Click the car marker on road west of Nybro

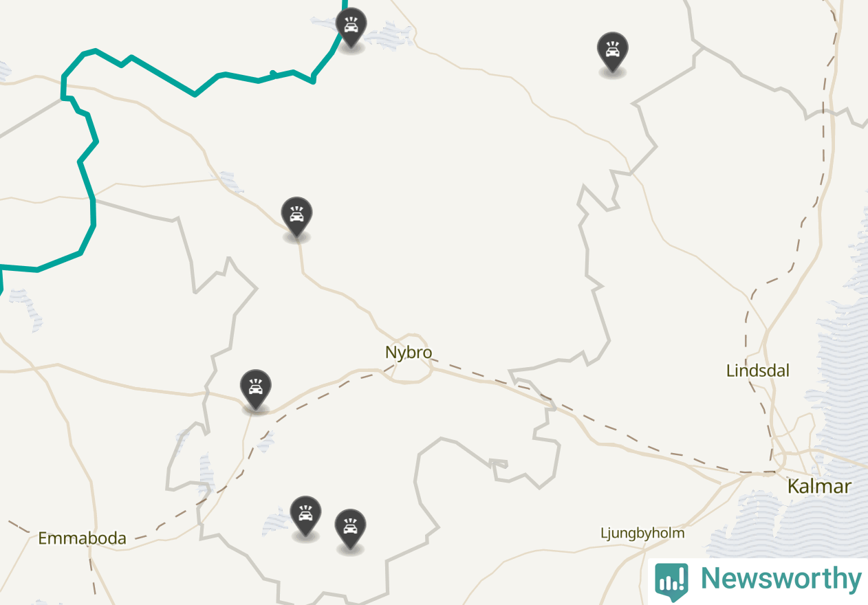(255, 390)
